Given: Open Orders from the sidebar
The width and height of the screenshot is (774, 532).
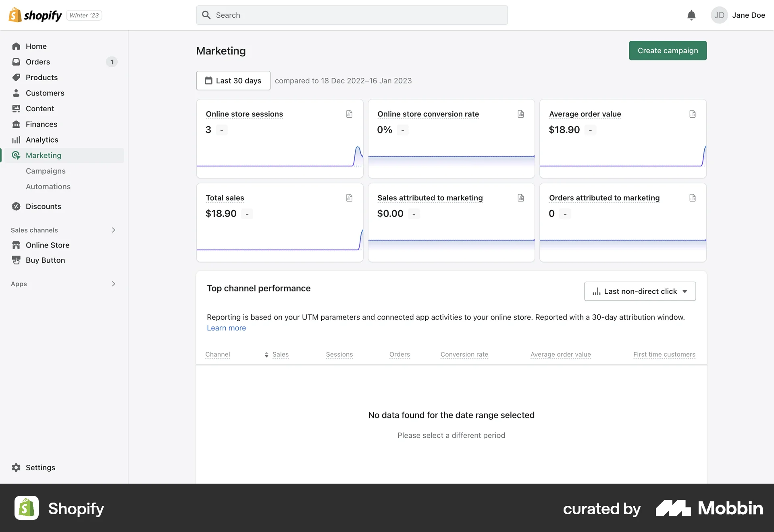Looking at the screenshot, I should [x=37, y=62].
